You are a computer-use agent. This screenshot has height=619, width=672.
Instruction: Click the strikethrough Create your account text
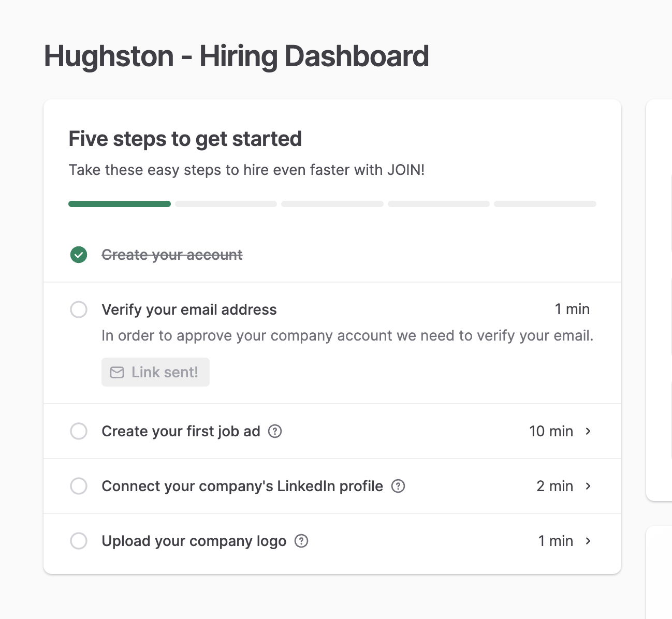click(172, 255)
